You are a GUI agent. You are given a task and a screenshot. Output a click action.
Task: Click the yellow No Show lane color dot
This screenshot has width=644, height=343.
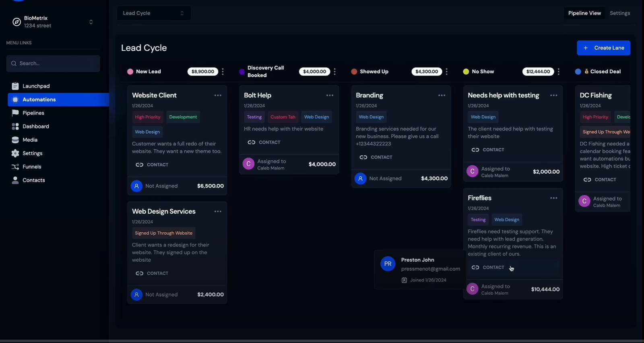pyautogui.click(x=466, y=72)
